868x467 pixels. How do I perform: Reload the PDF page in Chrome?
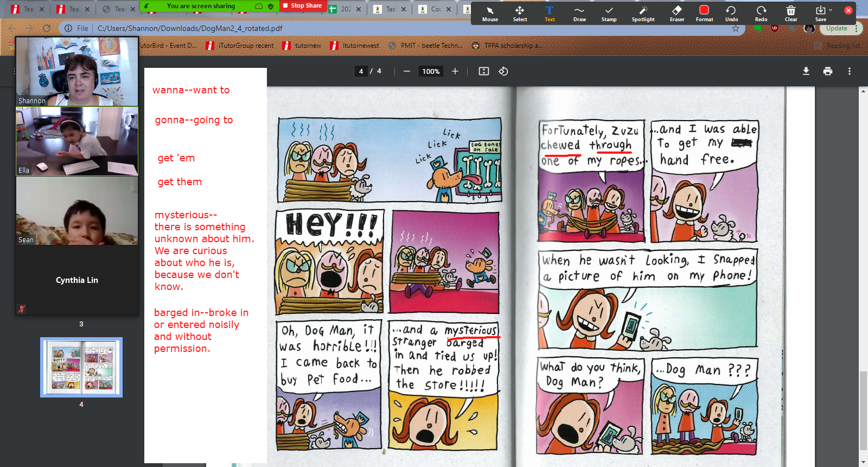(47, 28)
